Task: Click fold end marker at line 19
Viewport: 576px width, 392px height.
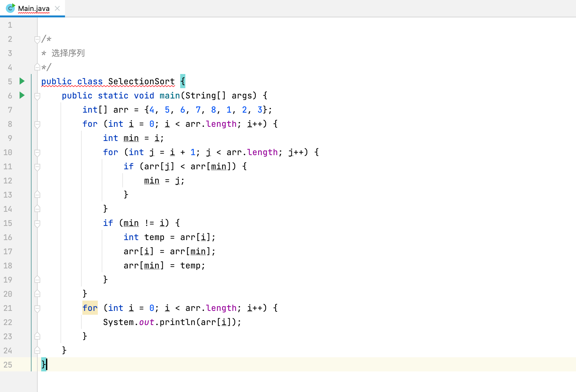Action: [x=37, y=279]
